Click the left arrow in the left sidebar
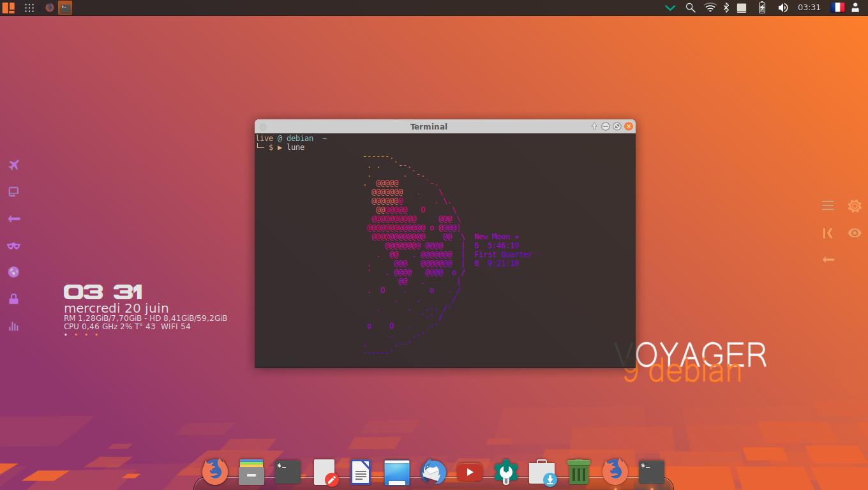 (13, 219)
